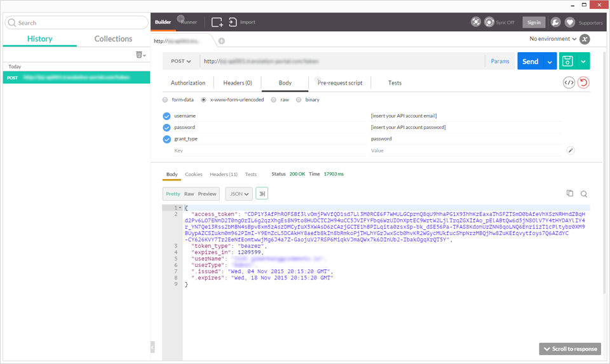Viewport: 610px width, 364px height.
Task: Click the sidebar Search field
Action: (x=77, y=23)
